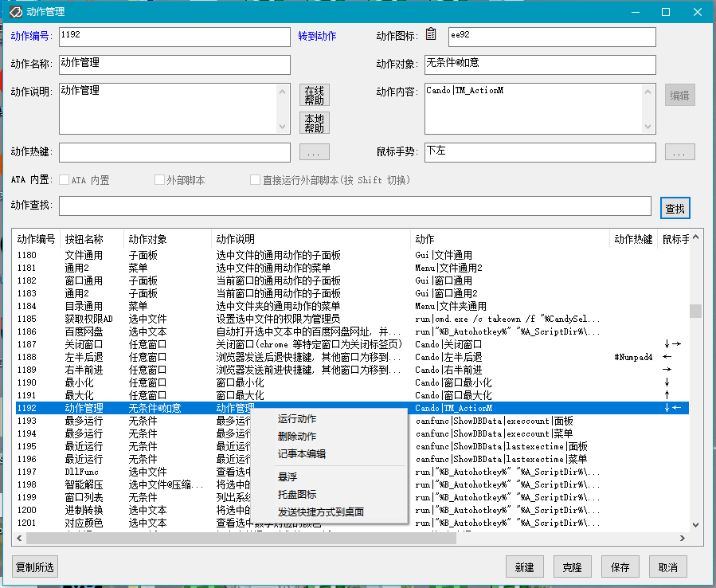Click the 复制所选 button
The width and height of the screenshot is (716, 588).
click(35, 567)
